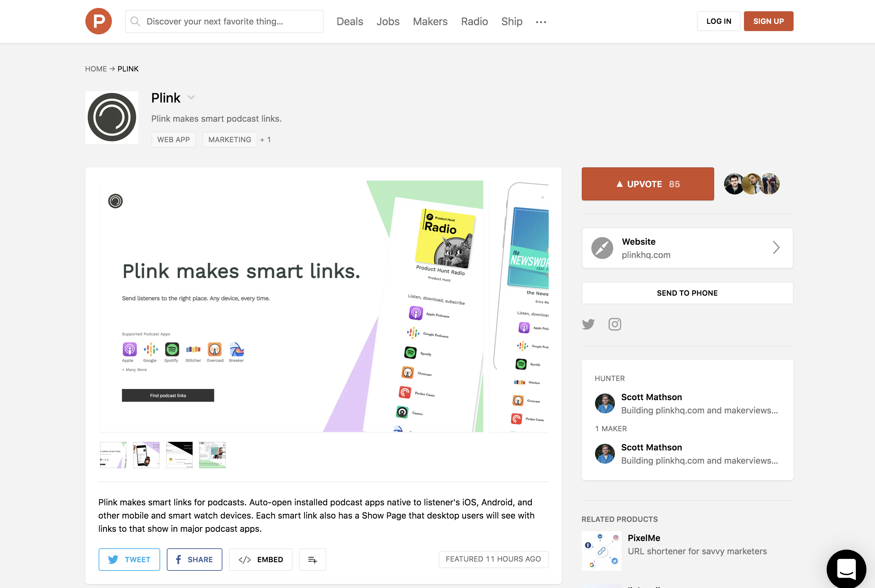Image resolution: width=875 pixels, height=588 pixels.
Task: Click FEATURED 11 HOURS AGO badge
Action: 493,559
